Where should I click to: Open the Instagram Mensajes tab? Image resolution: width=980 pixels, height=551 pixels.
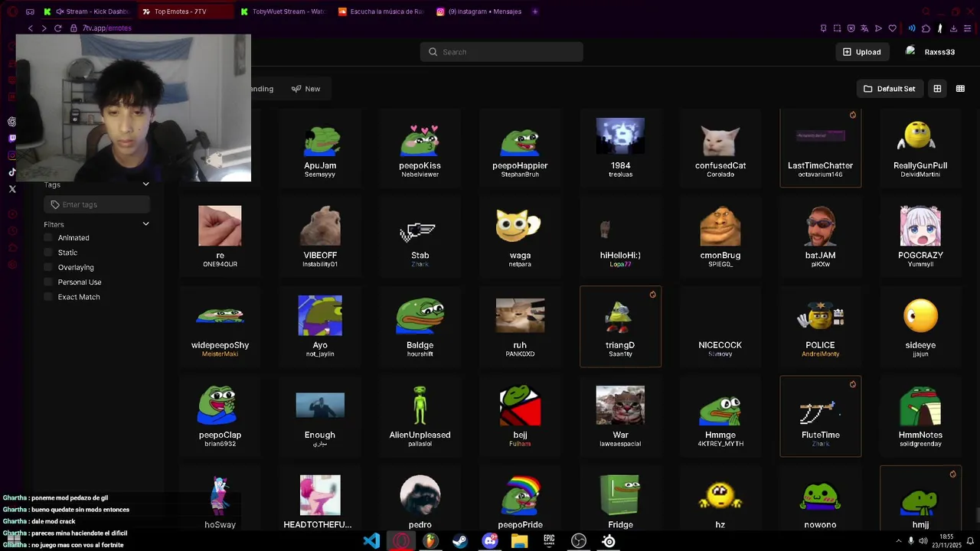coord(479,11)
